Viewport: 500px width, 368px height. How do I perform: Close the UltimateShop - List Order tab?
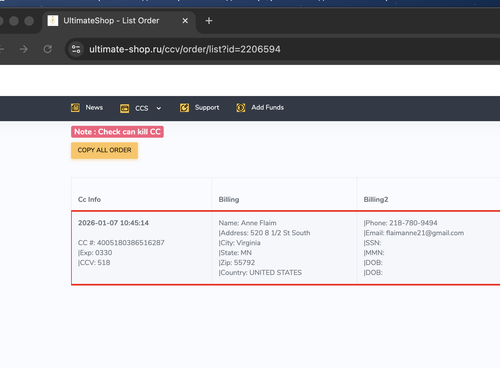coord(185,21)
